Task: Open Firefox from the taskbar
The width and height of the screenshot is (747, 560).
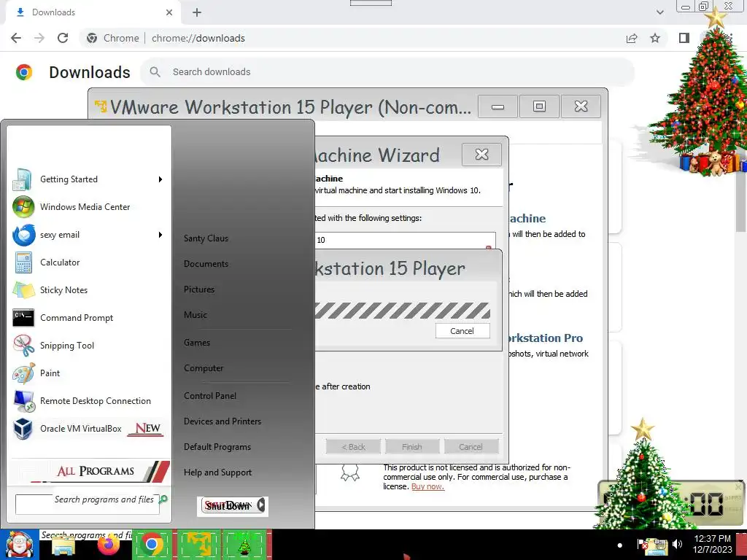Action: (x=108, y=544)
